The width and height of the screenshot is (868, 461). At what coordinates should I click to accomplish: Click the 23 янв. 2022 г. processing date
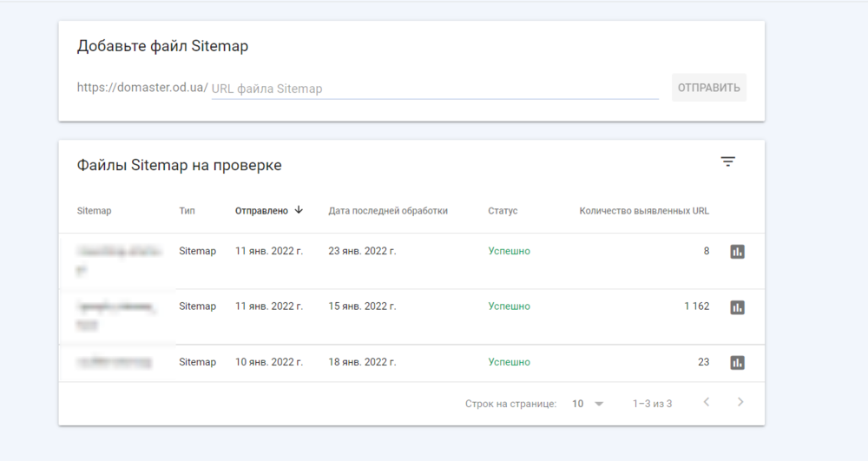coord(362,251)
